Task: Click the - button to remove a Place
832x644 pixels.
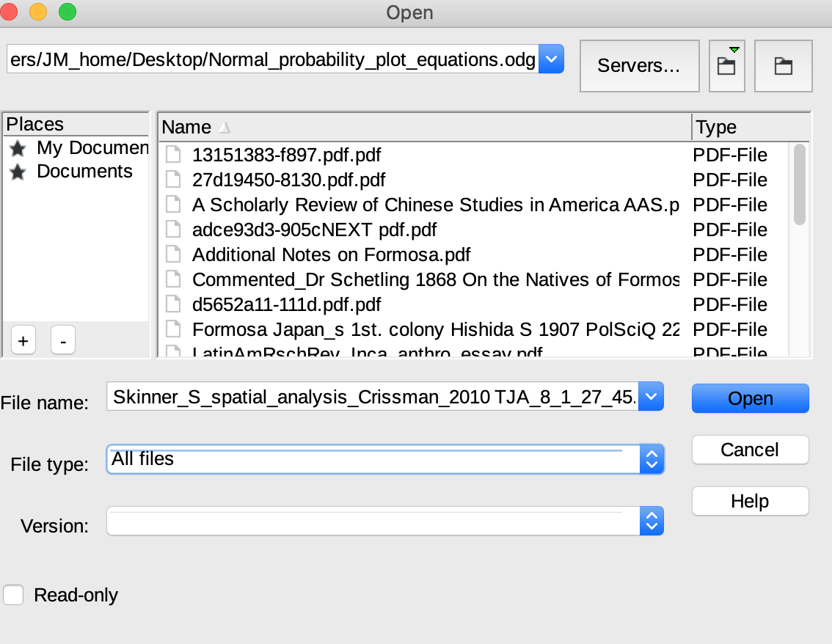Action: click(62, 340)
